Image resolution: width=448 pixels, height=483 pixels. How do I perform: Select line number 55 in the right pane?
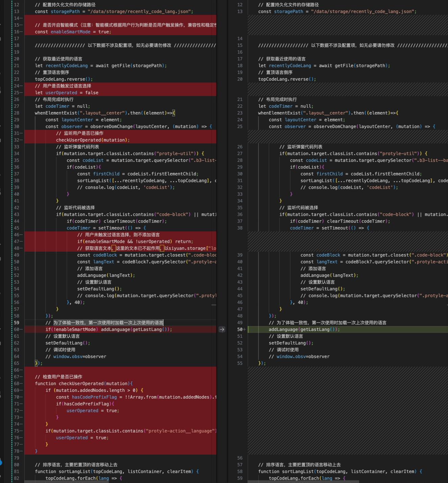click(x=240, y=363)
